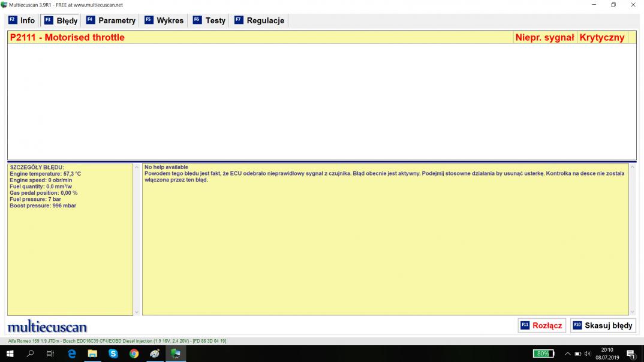Open Task View on the taskbar
This screenshot has height=362, width=644.
tap(50, 354)
